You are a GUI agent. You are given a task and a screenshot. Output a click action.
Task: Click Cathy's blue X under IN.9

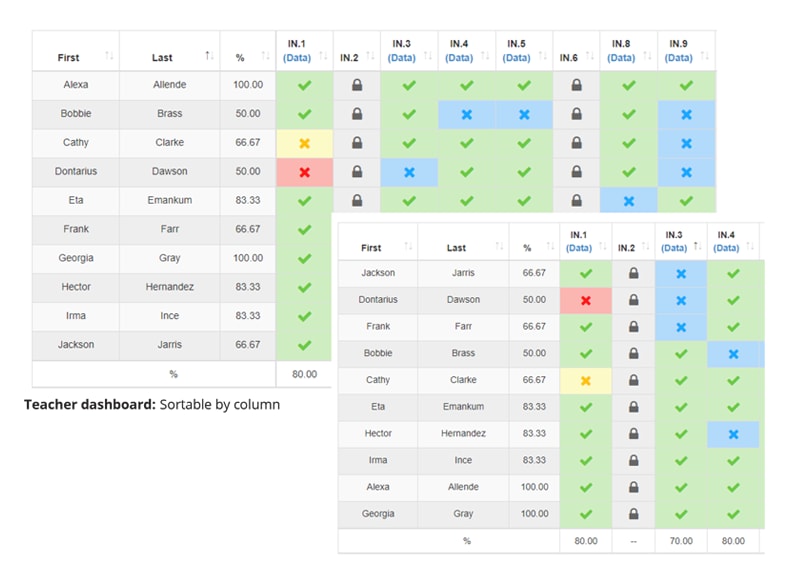tap(686, 143)
